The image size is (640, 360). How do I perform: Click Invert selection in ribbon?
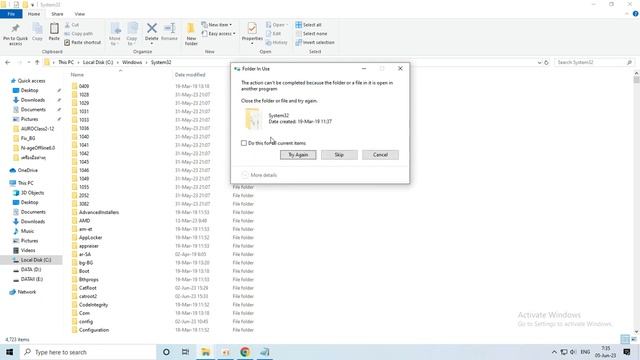point(315,42)
